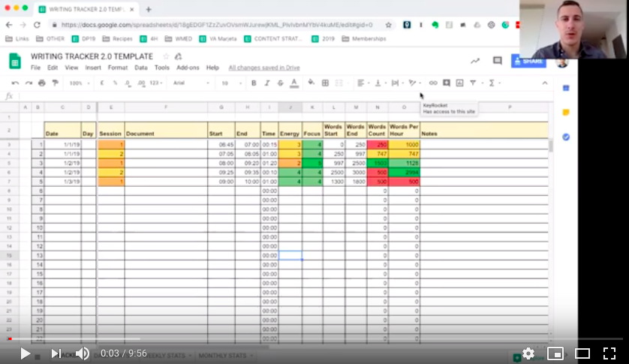Open the Insert menu
629x364 pixels.
tap(93, 68)
